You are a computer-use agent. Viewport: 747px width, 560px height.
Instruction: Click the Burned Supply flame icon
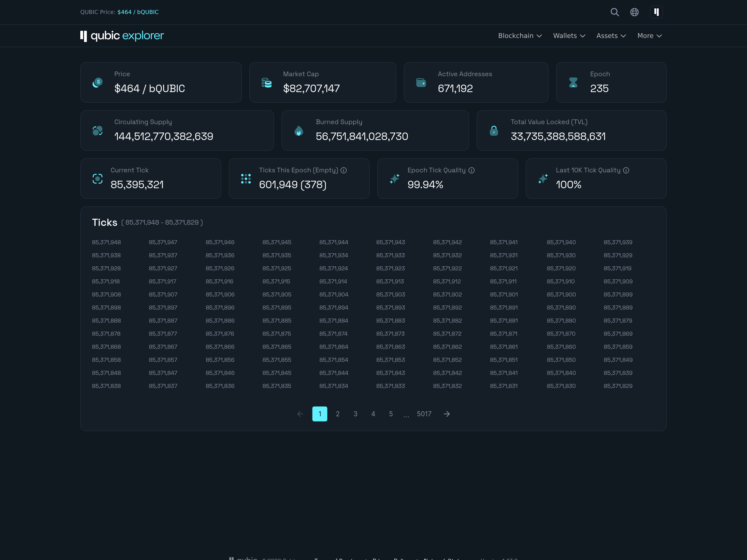tap(299, 131)
